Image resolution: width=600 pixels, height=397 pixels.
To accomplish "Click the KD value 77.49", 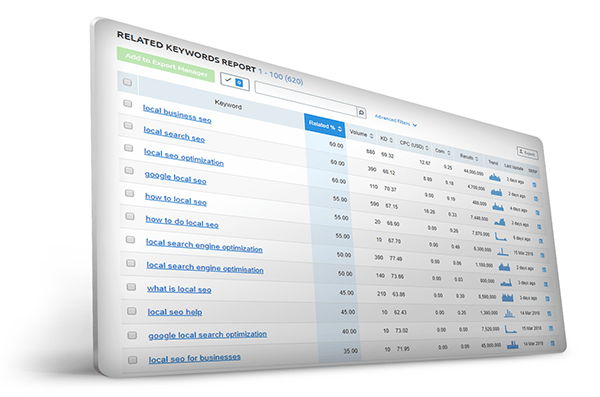I will tap(396, 259).
